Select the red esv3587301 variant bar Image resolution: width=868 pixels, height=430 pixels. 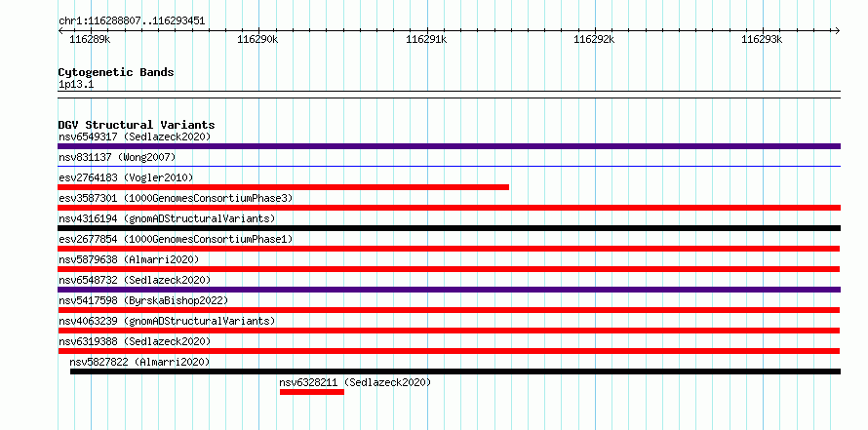pos(449,208)
